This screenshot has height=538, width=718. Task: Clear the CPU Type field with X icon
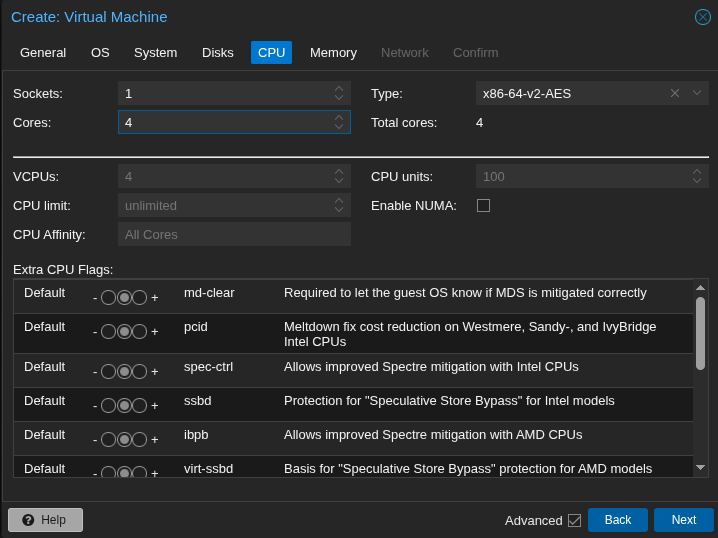point(674,93)
